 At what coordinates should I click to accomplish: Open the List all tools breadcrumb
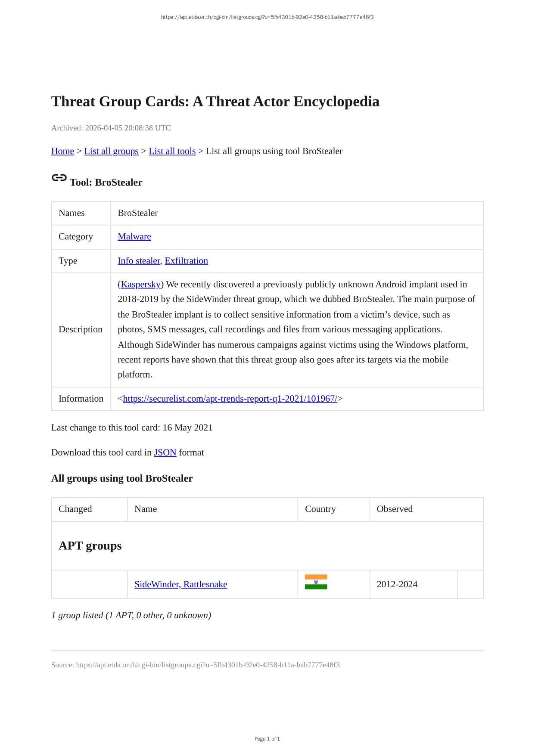[x=172, y=151]
